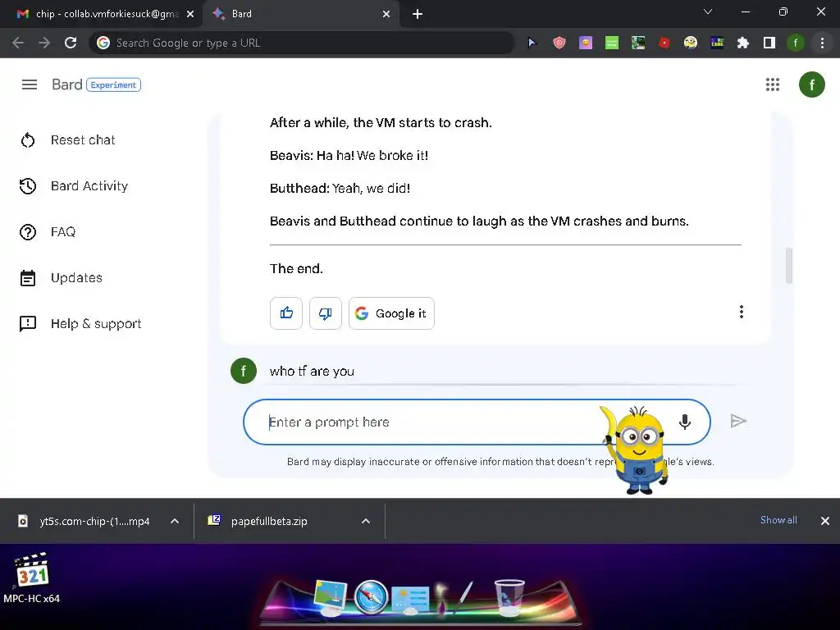
Task: Click the Google it button
Action: [391, 313]
